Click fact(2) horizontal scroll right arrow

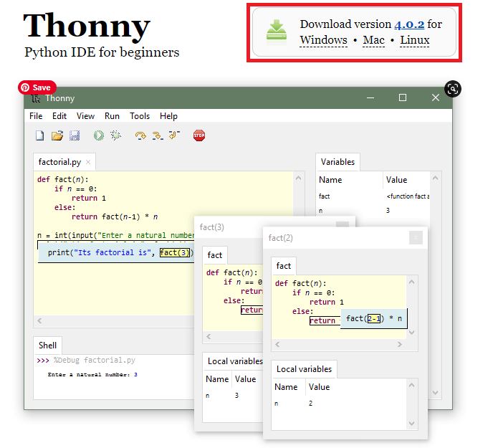click(400, 344)
